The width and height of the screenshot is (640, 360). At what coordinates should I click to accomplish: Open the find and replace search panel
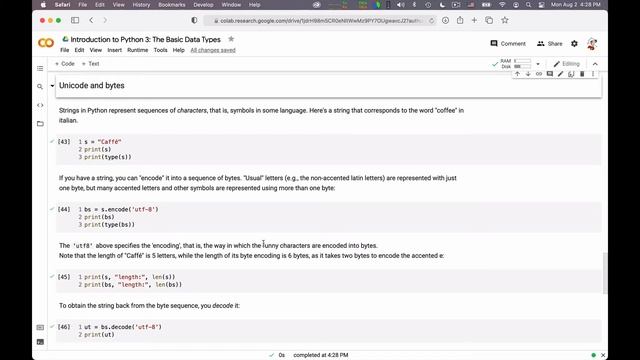click(40, 87)
